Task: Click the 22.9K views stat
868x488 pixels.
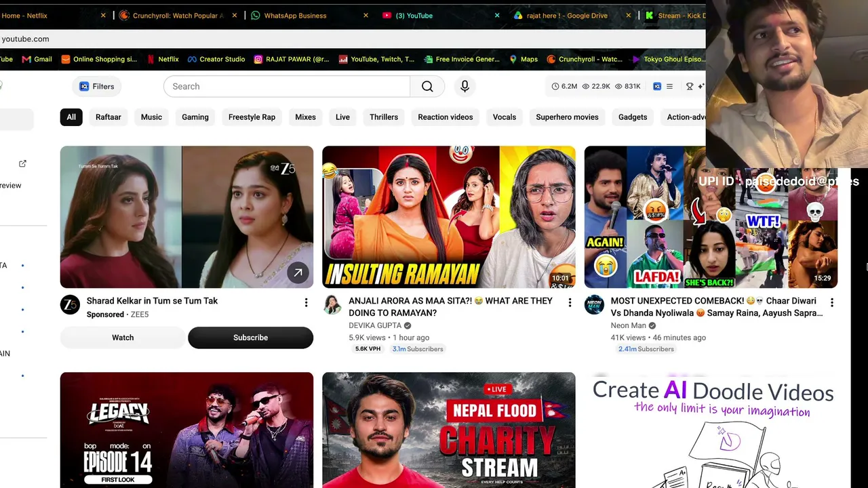Action: click(596, 86)
